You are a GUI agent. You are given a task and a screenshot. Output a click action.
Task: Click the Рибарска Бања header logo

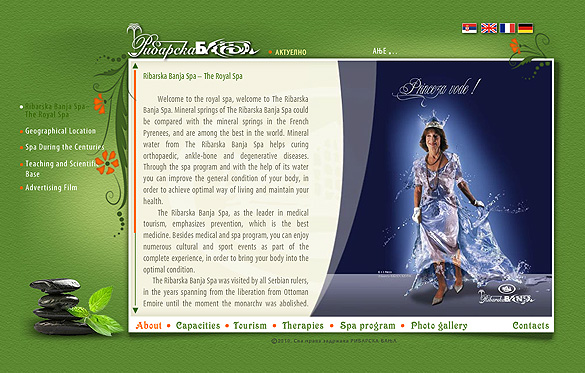click(x=193, y=42)
